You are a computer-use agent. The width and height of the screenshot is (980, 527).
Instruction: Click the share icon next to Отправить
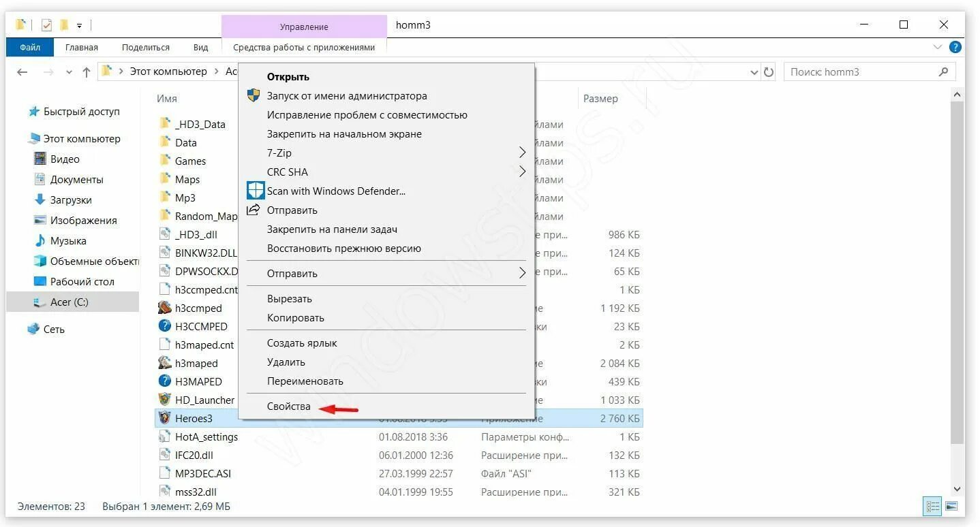254,210
